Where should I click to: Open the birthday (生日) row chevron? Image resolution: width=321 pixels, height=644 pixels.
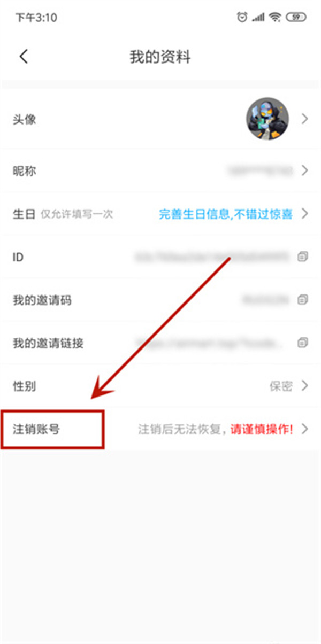coord(305,214)
